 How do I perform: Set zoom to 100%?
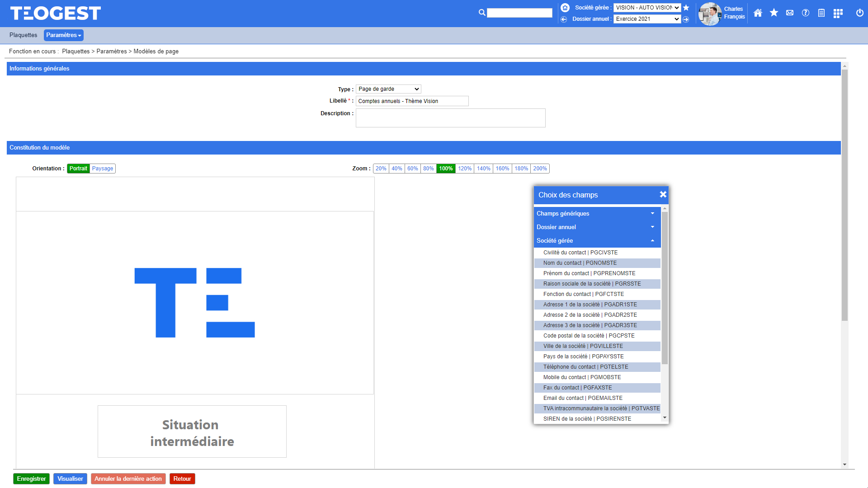(446, 169)
